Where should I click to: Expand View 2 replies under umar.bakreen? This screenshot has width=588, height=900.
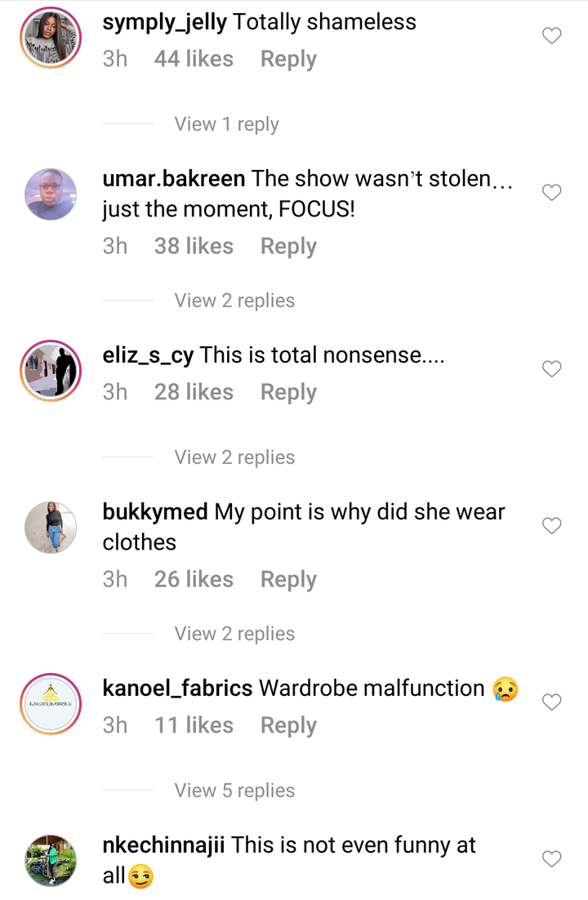point(235,301)
